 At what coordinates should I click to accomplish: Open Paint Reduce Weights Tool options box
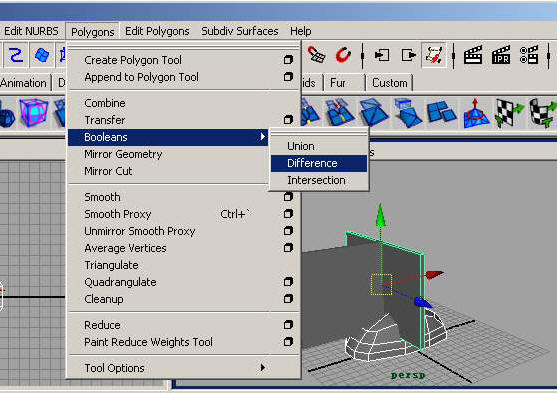point(288,342)
